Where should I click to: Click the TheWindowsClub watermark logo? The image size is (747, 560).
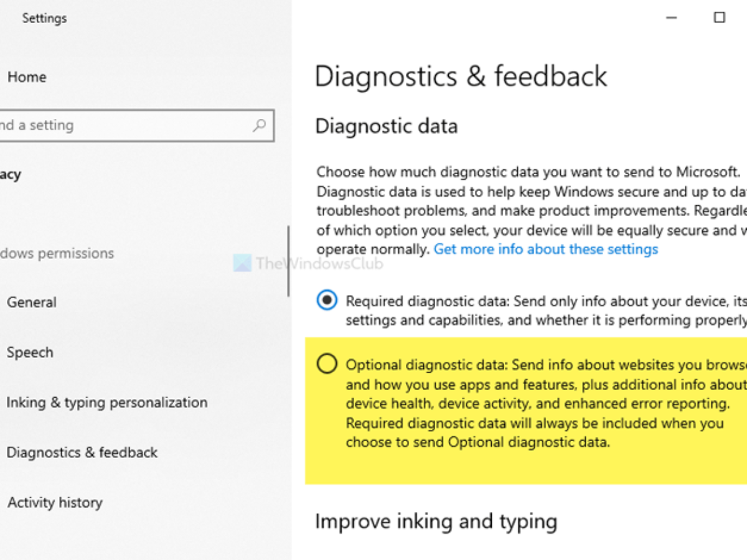click(242, 263)
